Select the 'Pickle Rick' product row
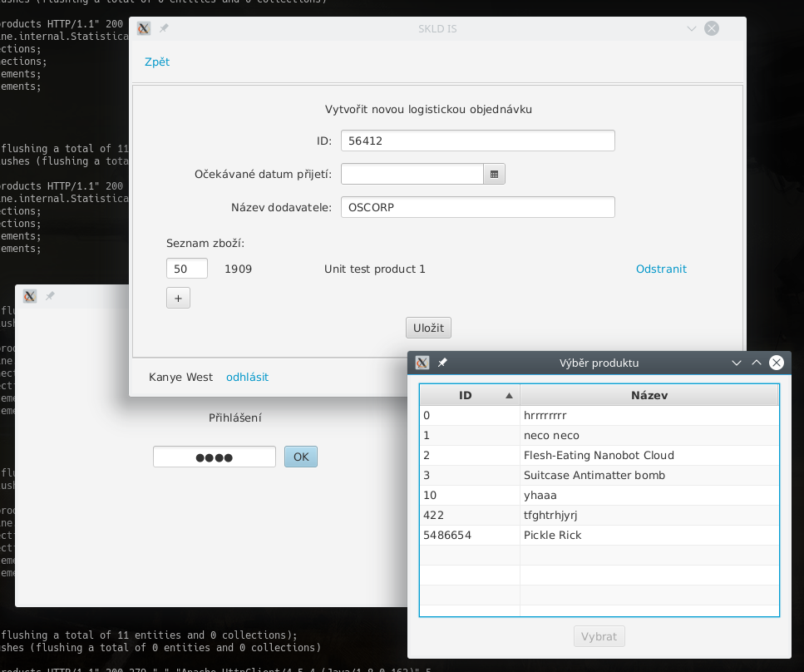 [599, 536]
